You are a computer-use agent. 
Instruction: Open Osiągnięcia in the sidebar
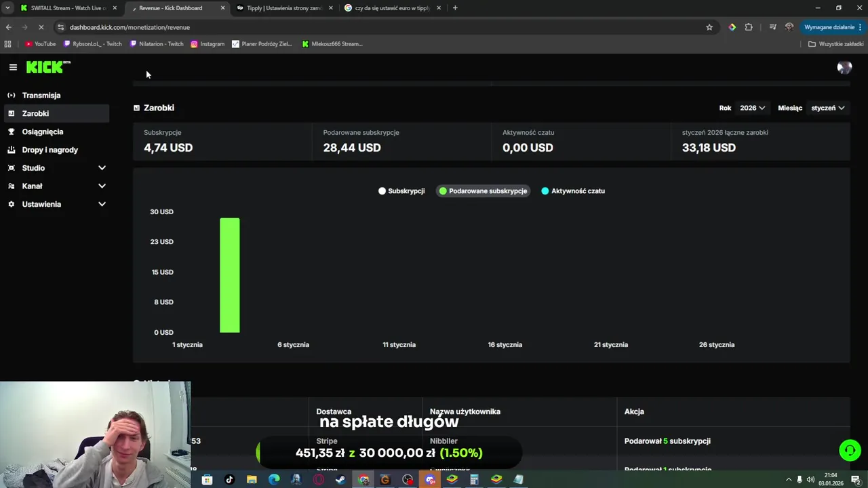57,132
